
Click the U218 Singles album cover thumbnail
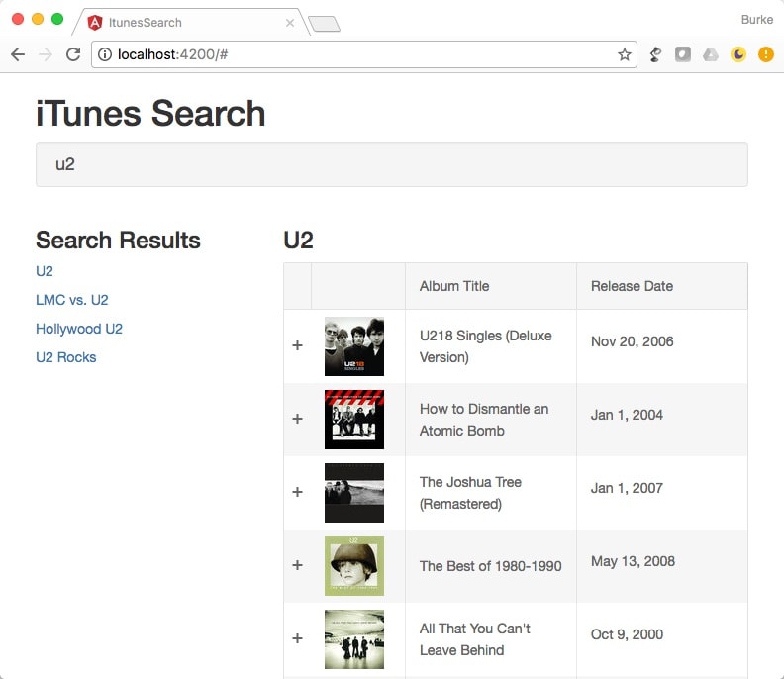pyautogui.click(x=354, y=346)
